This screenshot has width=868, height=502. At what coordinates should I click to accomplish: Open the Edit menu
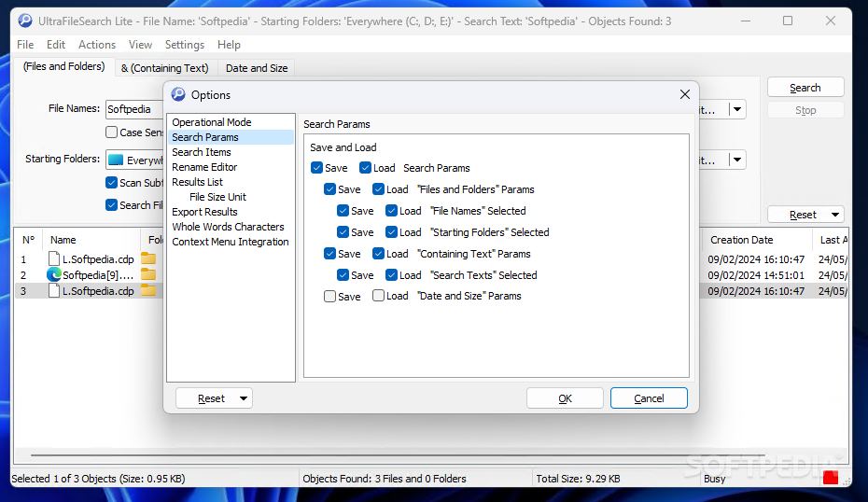pyautogui.click(x=55, y=45)
